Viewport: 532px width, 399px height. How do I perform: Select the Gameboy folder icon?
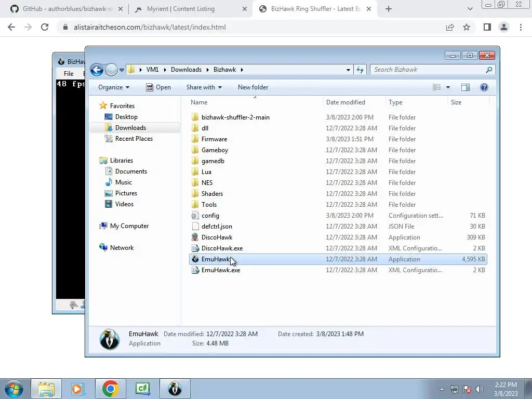click(x=195, y=150)
